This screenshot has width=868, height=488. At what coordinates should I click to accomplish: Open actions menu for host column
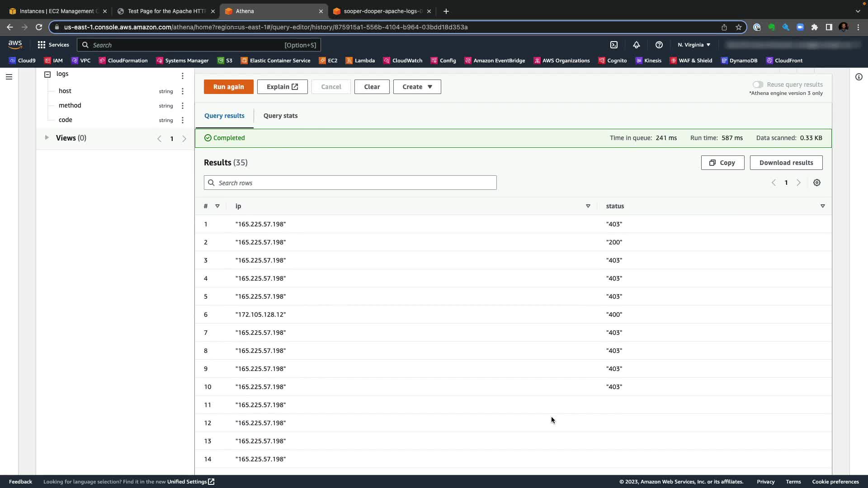(182, 91)
